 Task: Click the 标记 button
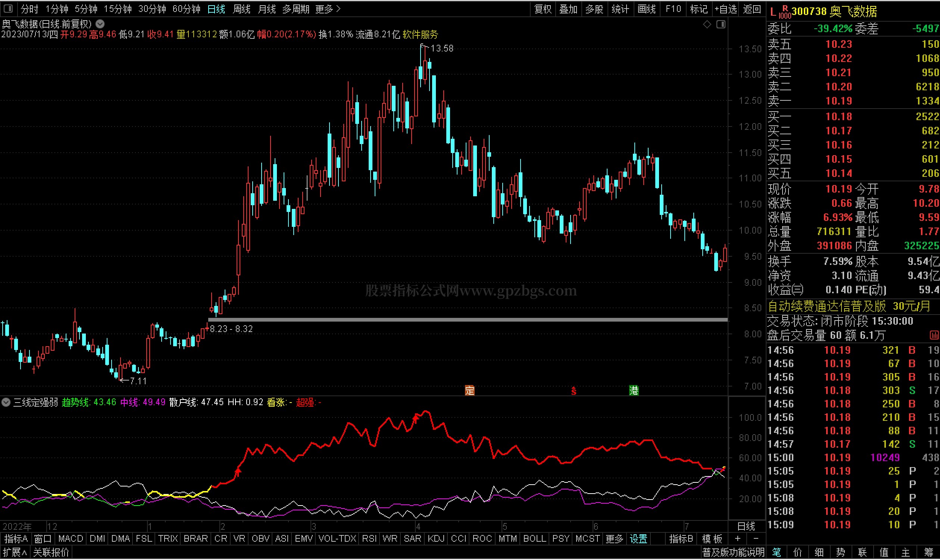(x=699, y=9)
